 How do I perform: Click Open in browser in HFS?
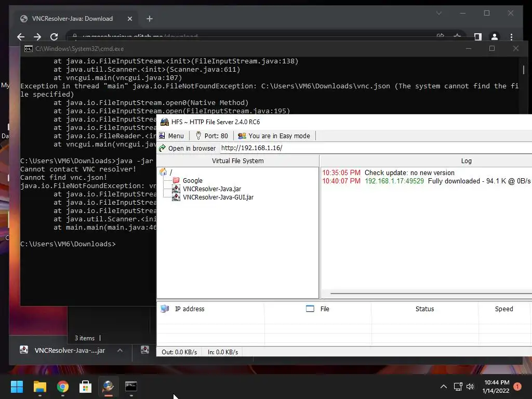tap(187, 148)
